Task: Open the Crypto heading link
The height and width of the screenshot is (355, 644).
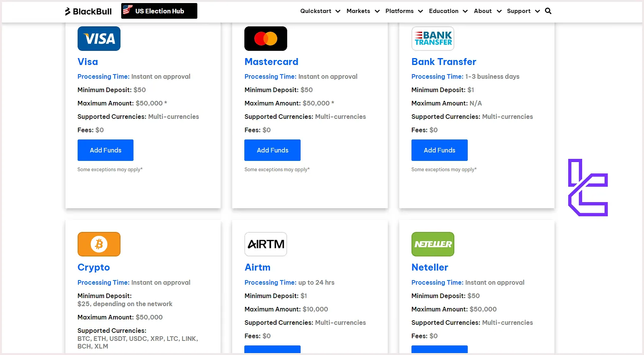Action: click(94, 267)
